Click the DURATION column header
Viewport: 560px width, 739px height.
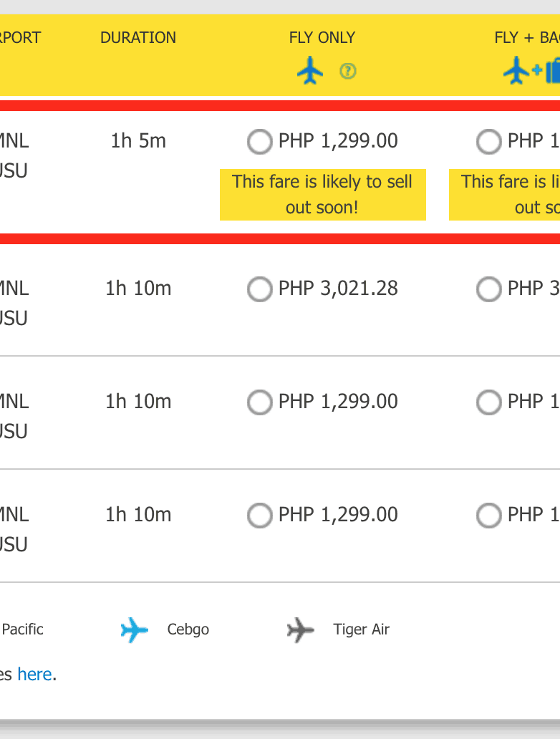[138, 38]
